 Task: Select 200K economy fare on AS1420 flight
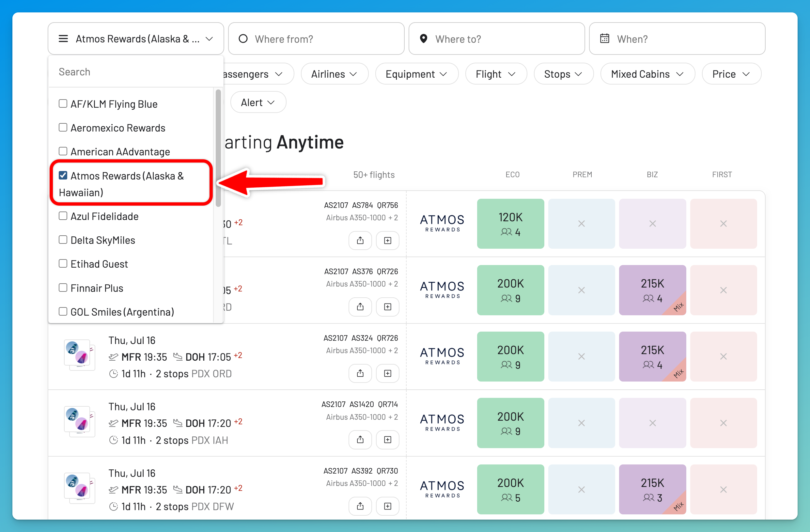coord(510,423)
